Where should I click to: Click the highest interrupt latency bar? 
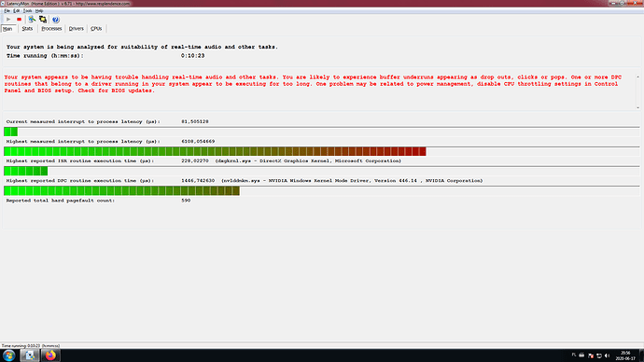click(215, 151)
